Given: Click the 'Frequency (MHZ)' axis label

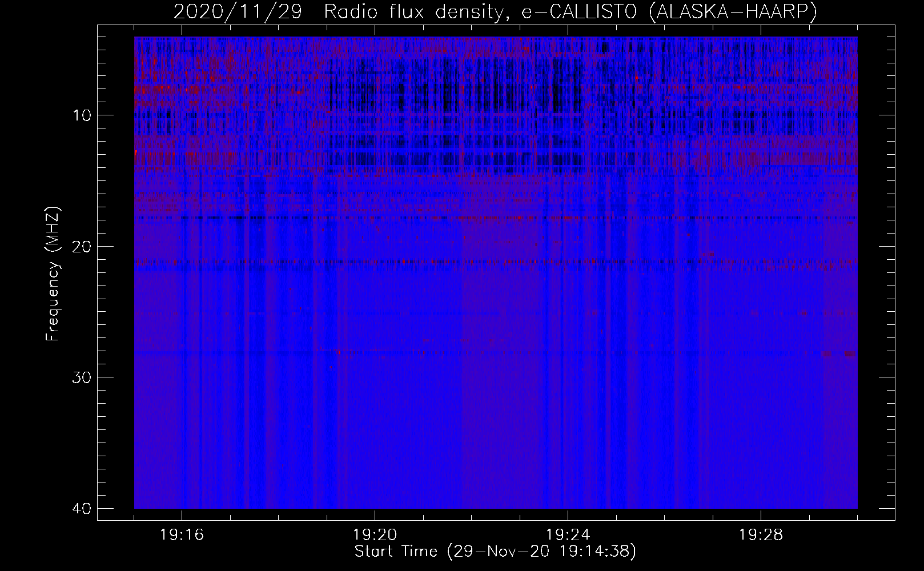Looking at the screenshot, I should pyautogui.click(x=53, y=274).
